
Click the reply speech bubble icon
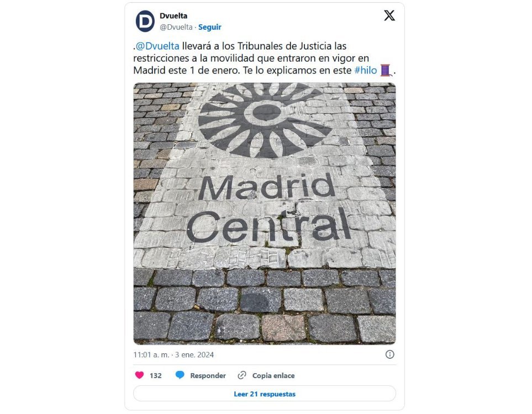(x=180, y=375)
